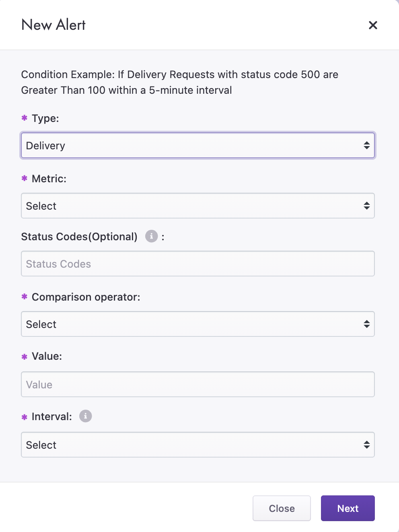Click the "Metric:" field label
Image resolution: width=399 pixels, height=532 pixels.
49,179
